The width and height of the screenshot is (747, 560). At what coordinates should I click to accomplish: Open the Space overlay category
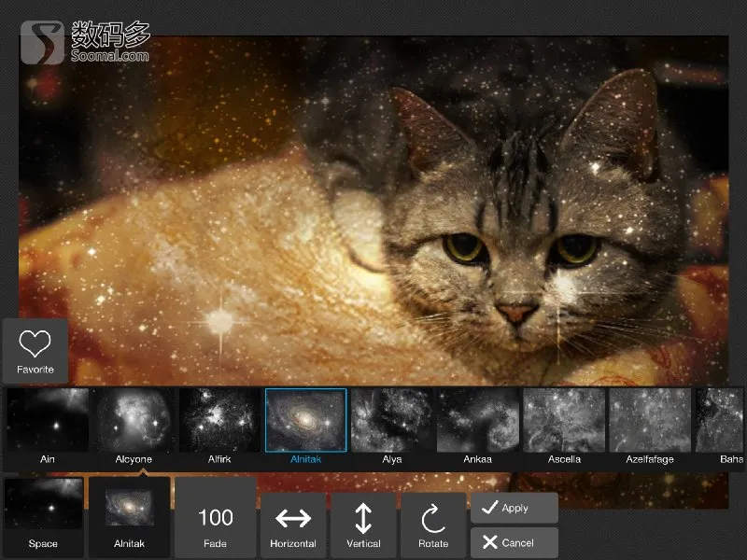coord(43,517)
